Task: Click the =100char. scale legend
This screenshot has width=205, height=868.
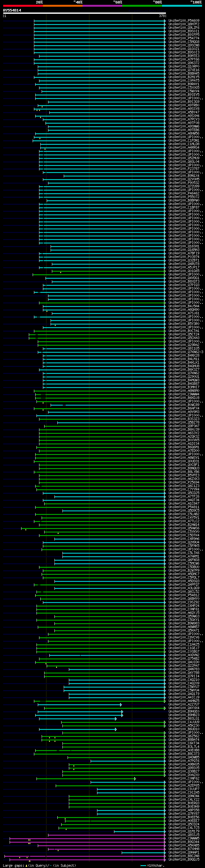Action: click(x=152, y=865)
